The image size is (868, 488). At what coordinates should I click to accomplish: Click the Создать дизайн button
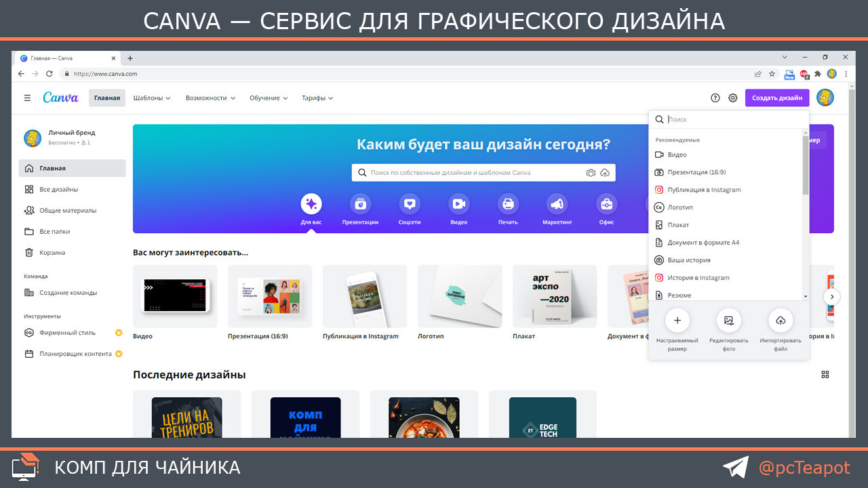point(777,98)
